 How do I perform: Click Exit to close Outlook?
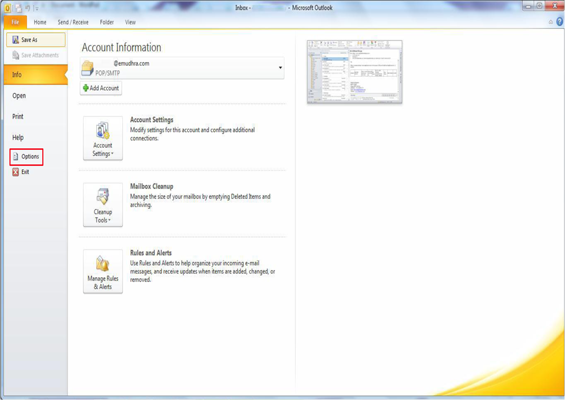(21, 172)
